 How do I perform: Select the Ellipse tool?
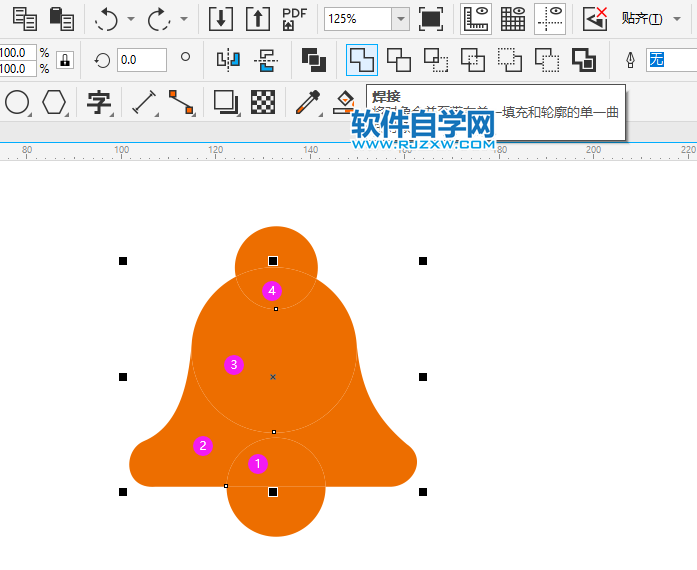(x=17, y=102)
